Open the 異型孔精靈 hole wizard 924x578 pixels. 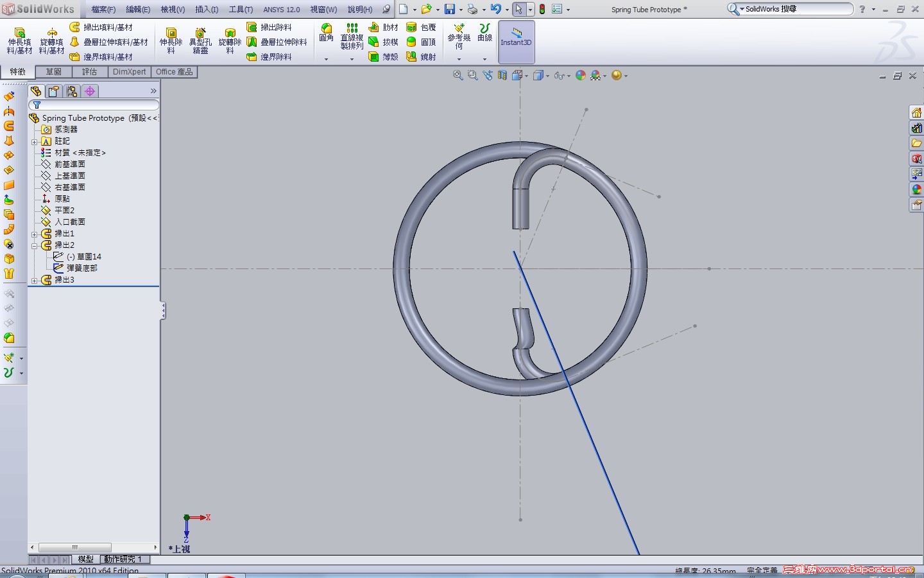click(x=200, y=41)
